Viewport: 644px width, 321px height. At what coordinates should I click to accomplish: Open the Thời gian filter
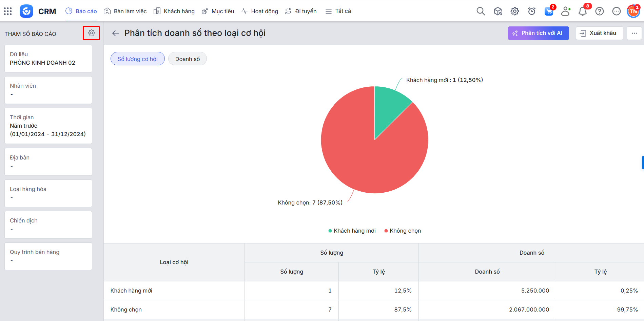click(48, 126)
